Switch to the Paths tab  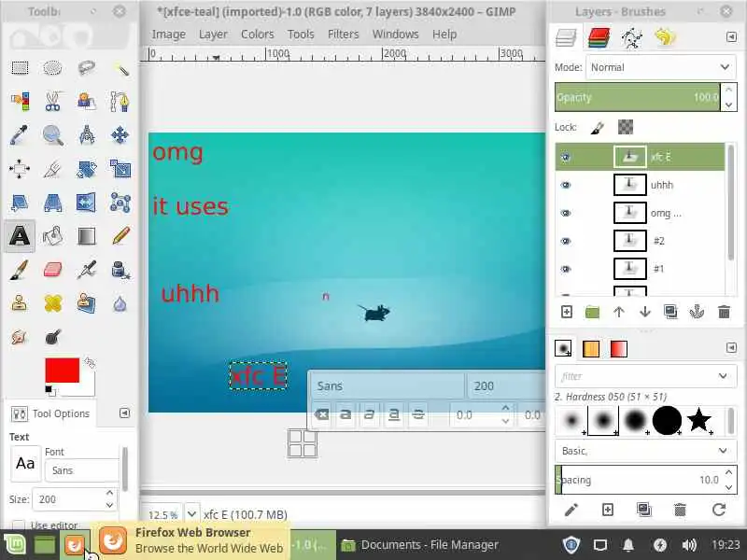[x=632, y=37]
